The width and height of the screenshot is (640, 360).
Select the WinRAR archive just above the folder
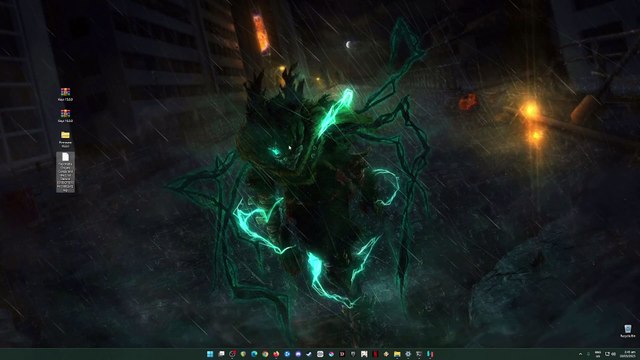pos(65,116)
